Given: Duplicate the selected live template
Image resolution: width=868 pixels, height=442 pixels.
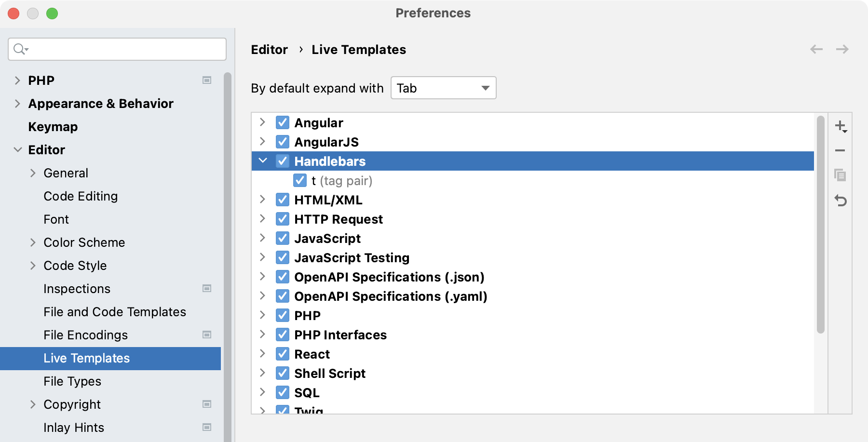Looking at the screenshot, I should point(841,175).
